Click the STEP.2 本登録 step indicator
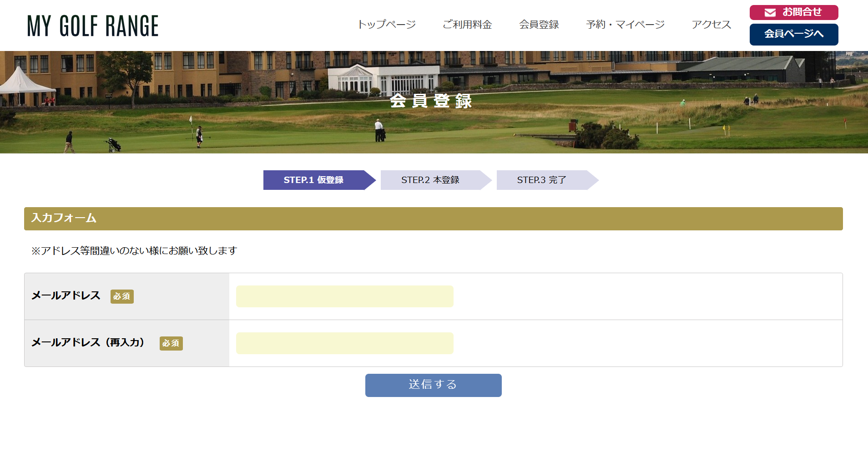This screenshot has height=453, width=868. click(430, 180)
